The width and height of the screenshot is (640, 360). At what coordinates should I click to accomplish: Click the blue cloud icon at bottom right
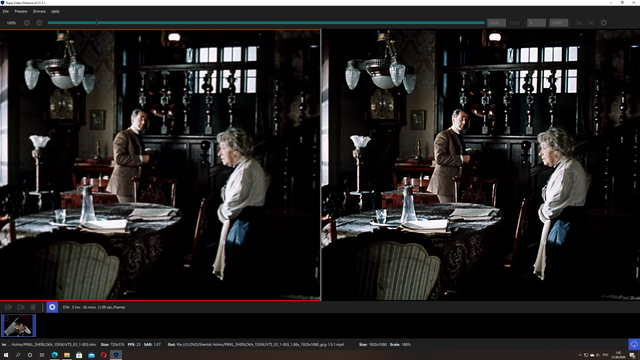634,344
